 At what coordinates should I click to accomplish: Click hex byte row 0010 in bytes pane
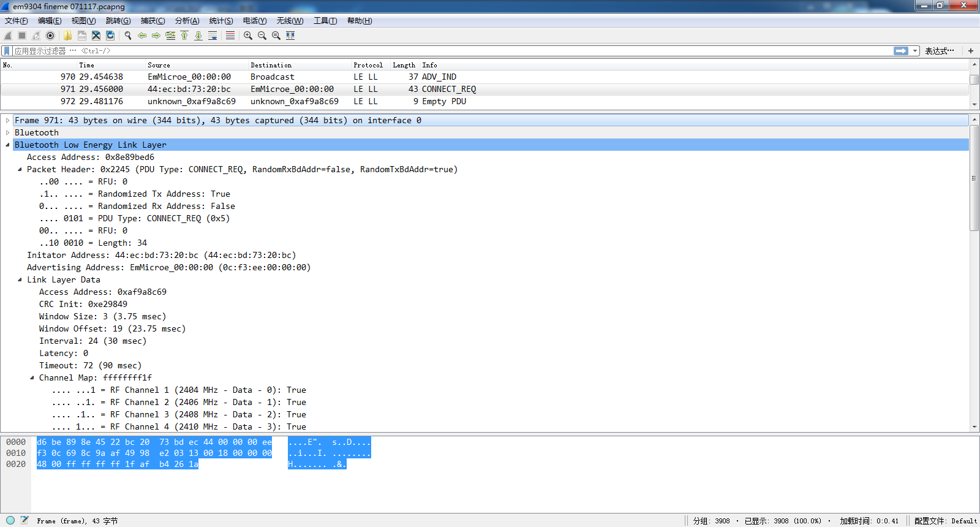pyautogui.click(x=154, y=453)
